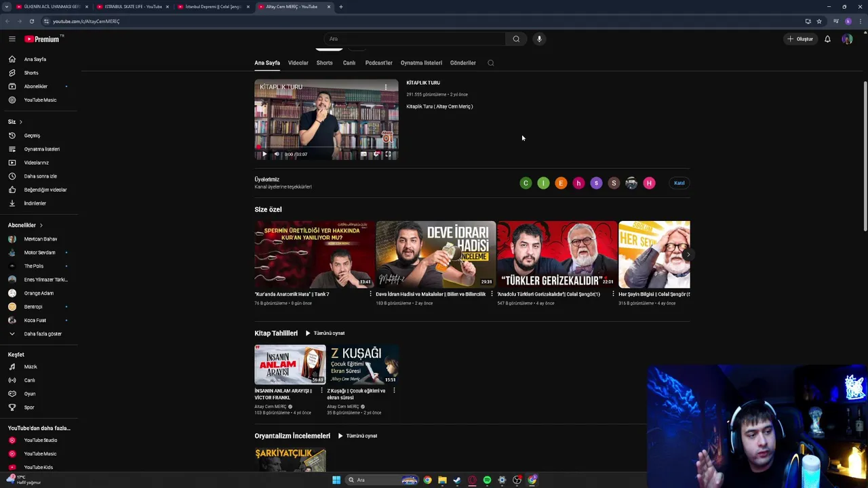
Task: Open YouTube Kids from the sidebar
Action: (39, 467)
